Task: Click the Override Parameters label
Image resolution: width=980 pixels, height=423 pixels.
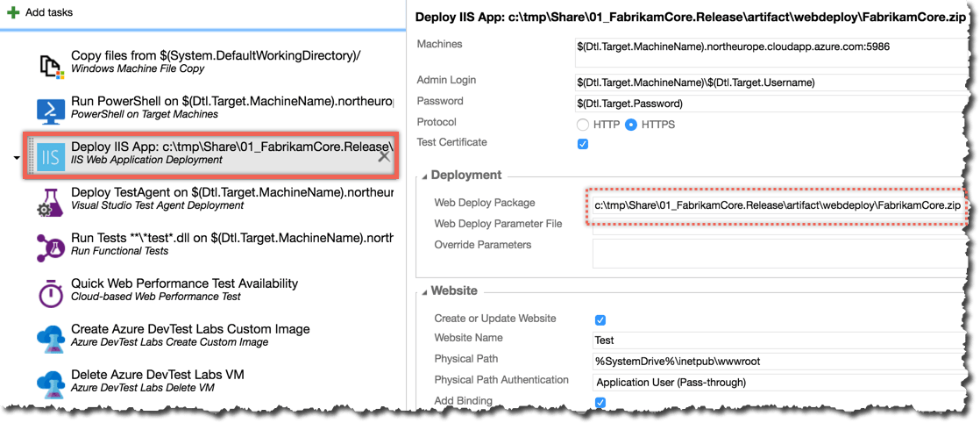Action: pos(482,244)
